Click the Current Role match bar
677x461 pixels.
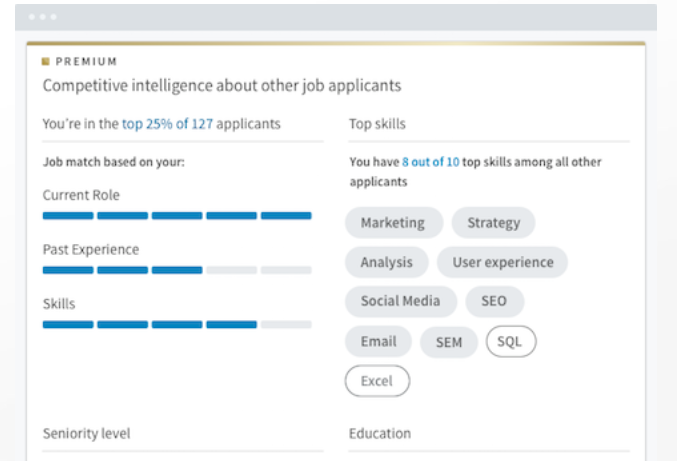click(177, 215)
